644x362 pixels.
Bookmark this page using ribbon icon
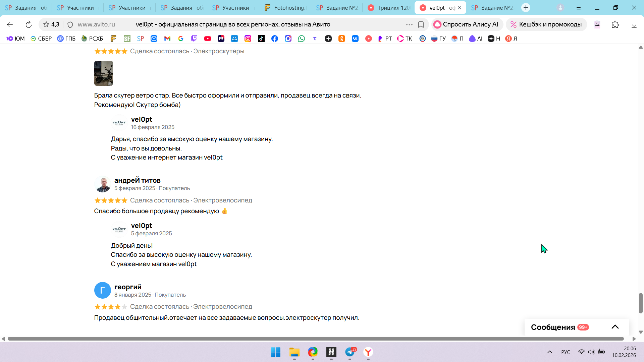(x=421, y=24)
